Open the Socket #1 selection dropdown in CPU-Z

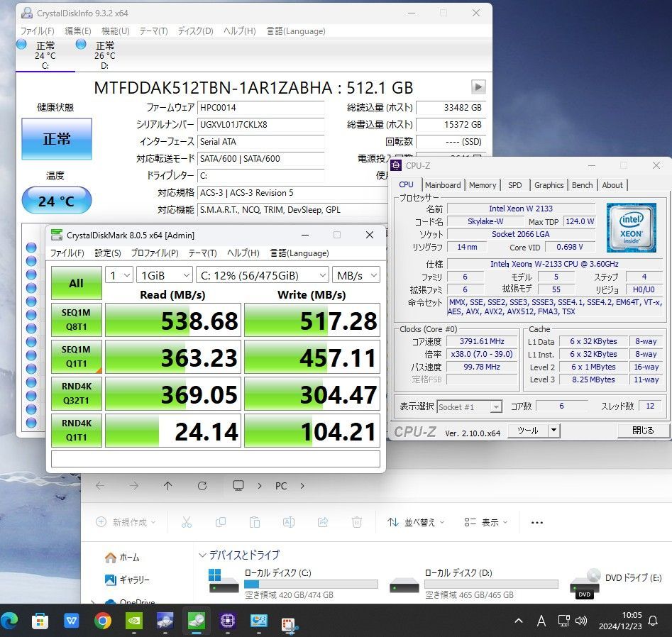click(469, 406)
